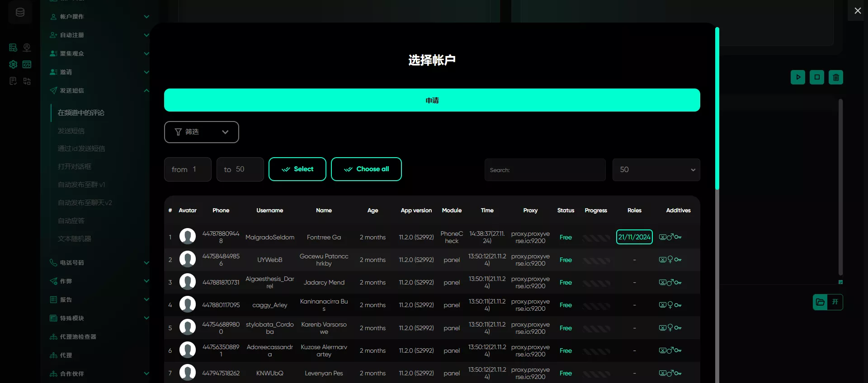Click the avatar of caggy_Arley row
Viewport: 868px width, 383px height.
[188, 304]
